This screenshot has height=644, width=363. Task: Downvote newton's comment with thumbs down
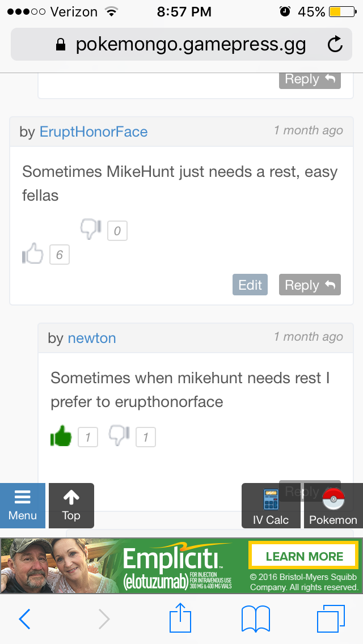tap(119, 436)
